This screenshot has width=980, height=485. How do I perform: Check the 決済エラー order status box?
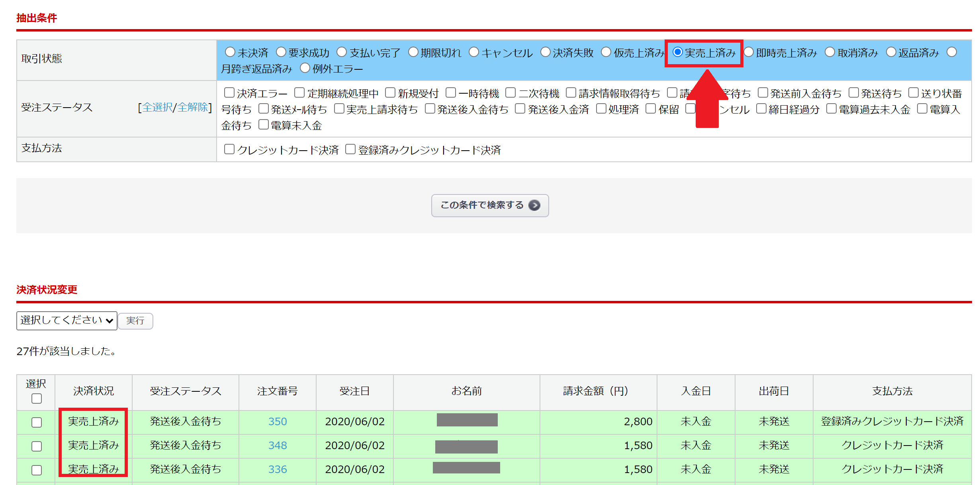229,93
